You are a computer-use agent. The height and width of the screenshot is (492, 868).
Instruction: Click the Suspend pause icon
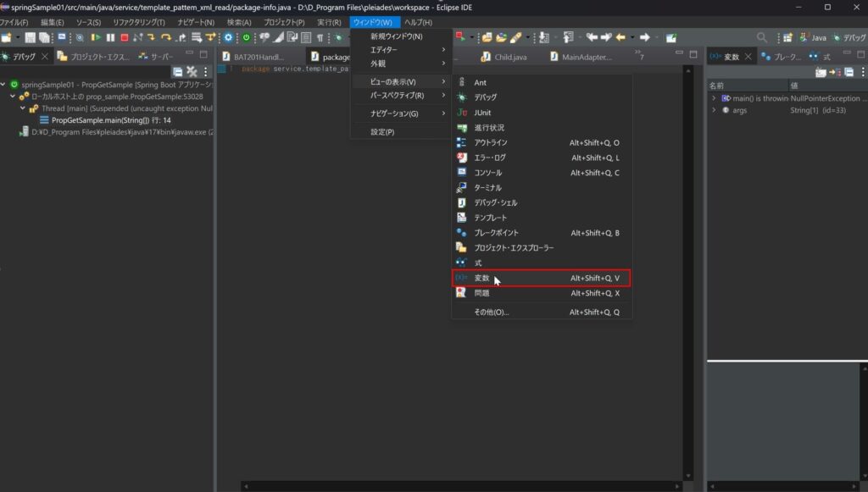point(112,37)
